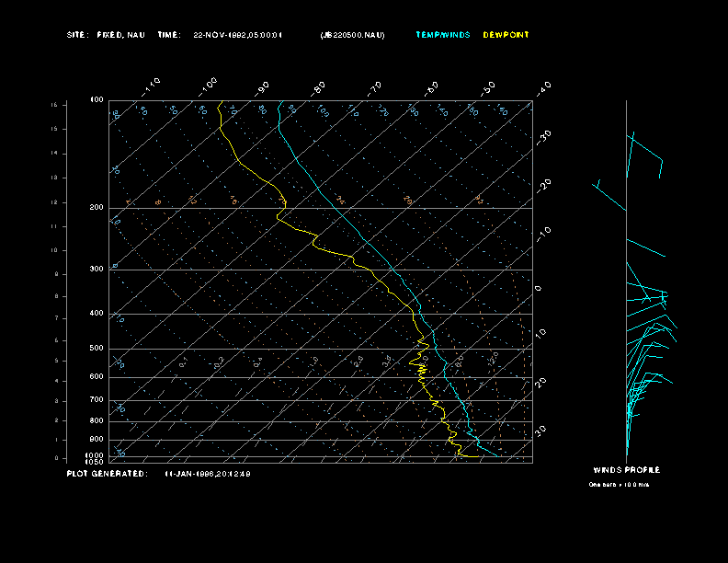Click the -40 temperature axis label
Viewport: 728px width, 563px height.
543,87
